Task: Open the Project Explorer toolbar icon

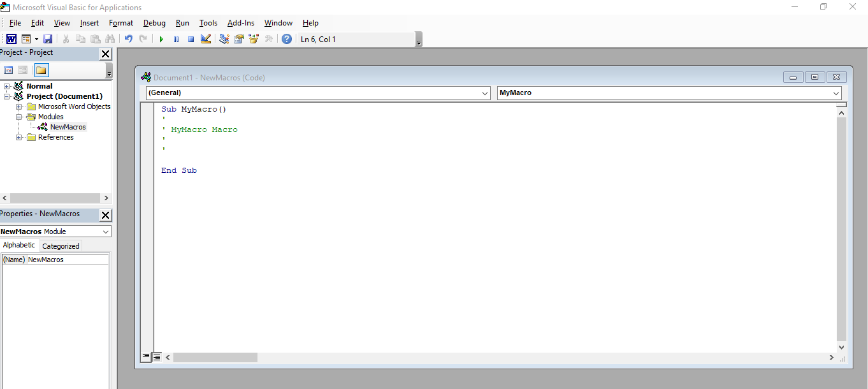Action: (x=224, y=39)
